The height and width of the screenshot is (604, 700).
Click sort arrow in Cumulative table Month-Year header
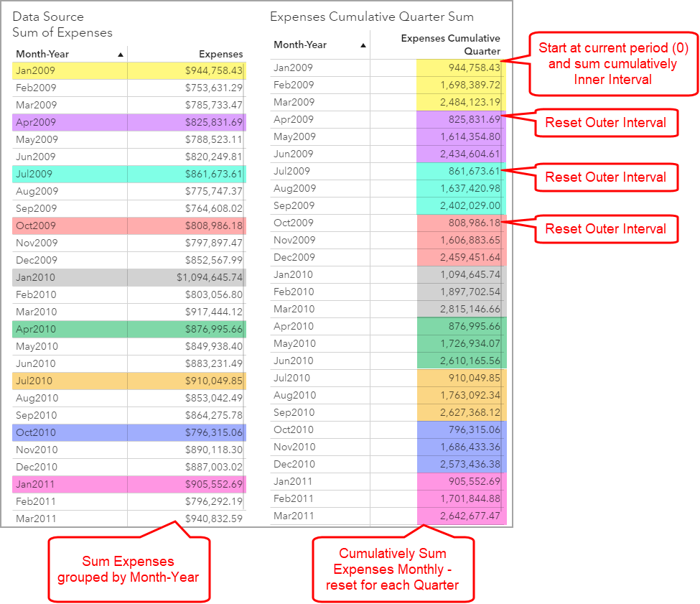(x=363, y=45)
